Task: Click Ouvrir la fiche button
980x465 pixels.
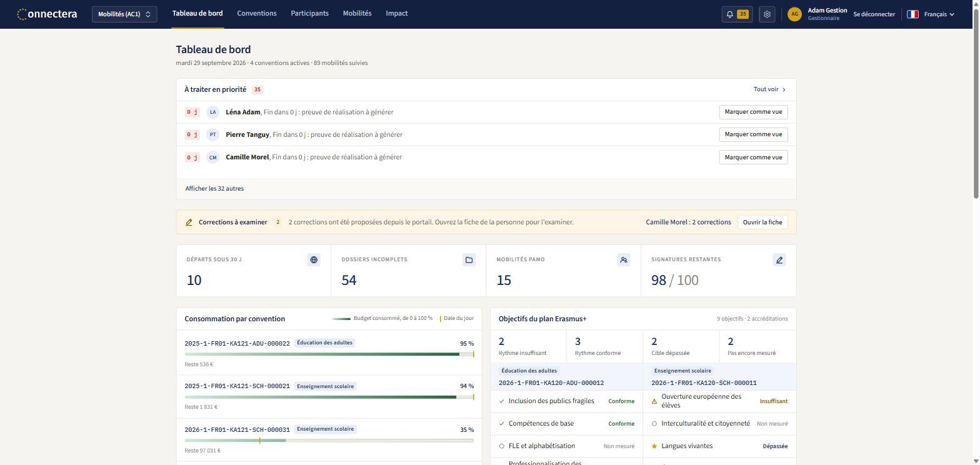Action: [762, 222]
